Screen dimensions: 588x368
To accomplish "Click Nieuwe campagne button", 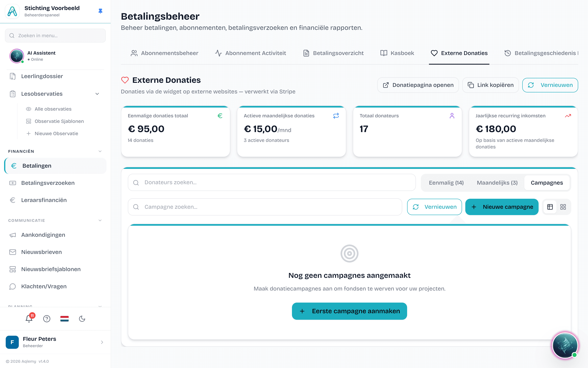I will tap(502, 207).
